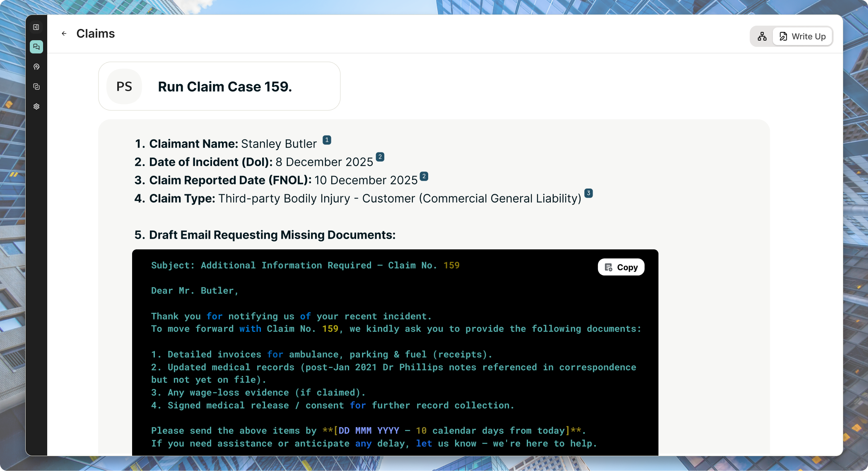The height and width of the screenshot is (471, 868).
Task: Click the PS user avatar
Action: [x=124, y=87]
